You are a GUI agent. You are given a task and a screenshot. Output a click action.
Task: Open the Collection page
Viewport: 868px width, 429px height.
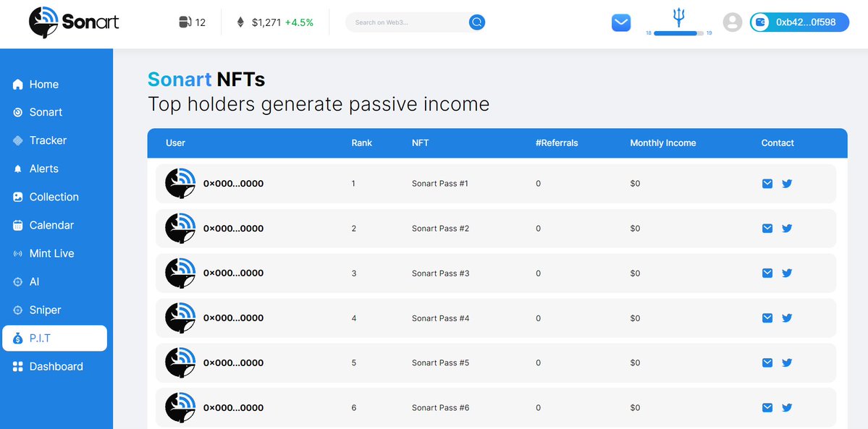(55, 197)
